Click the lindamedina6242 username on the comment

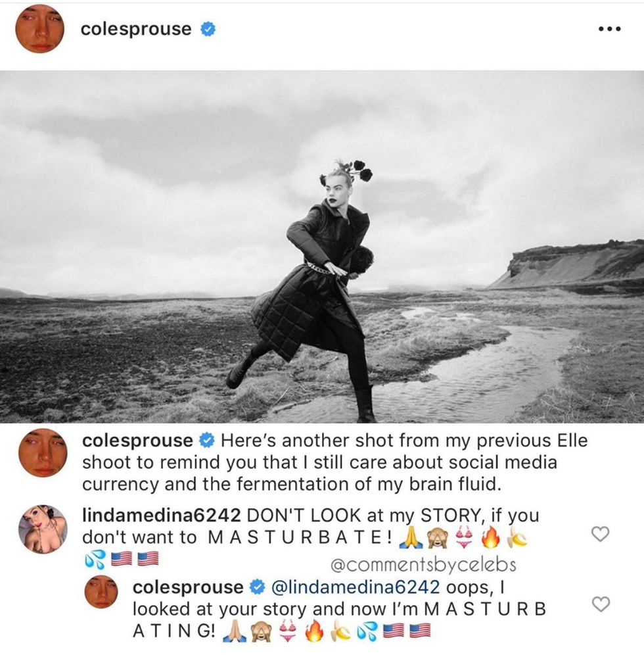[162, 515]
